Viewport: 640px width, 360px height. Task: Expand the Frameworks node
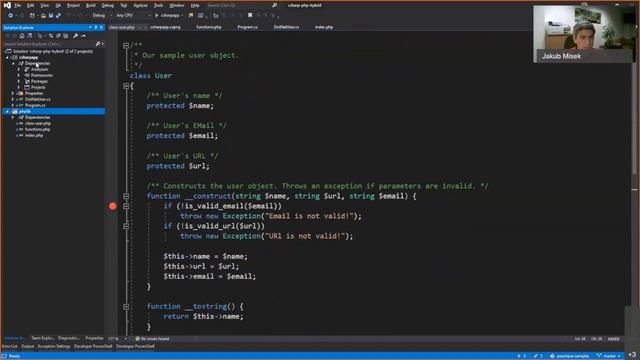[19, 76]
